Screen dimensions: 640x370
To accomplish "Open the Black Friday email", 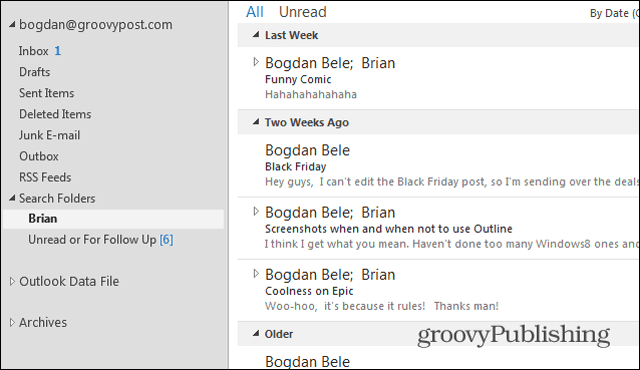I will 439,166.
